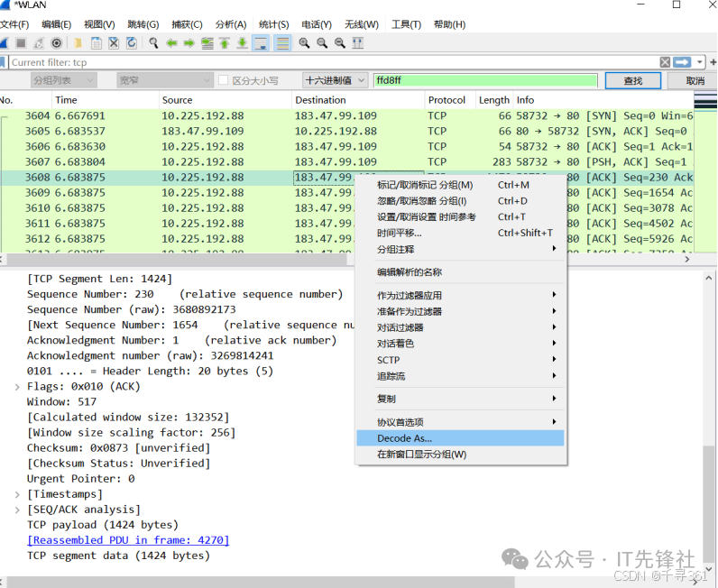Viewport: 718px width, 588px height.
Task: Open the 十六进制值 search type dropdown
Action: [x=335, y=80]
